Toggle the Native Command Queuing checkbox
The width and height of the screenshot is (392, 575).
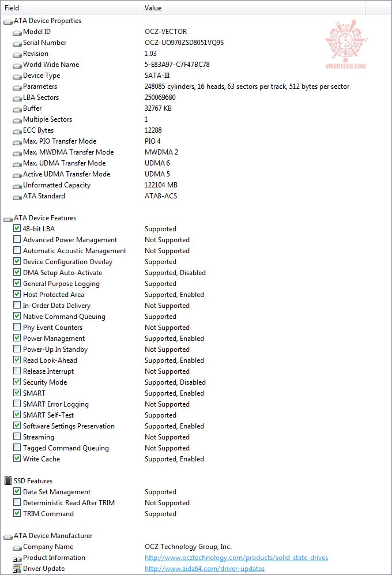17,315
